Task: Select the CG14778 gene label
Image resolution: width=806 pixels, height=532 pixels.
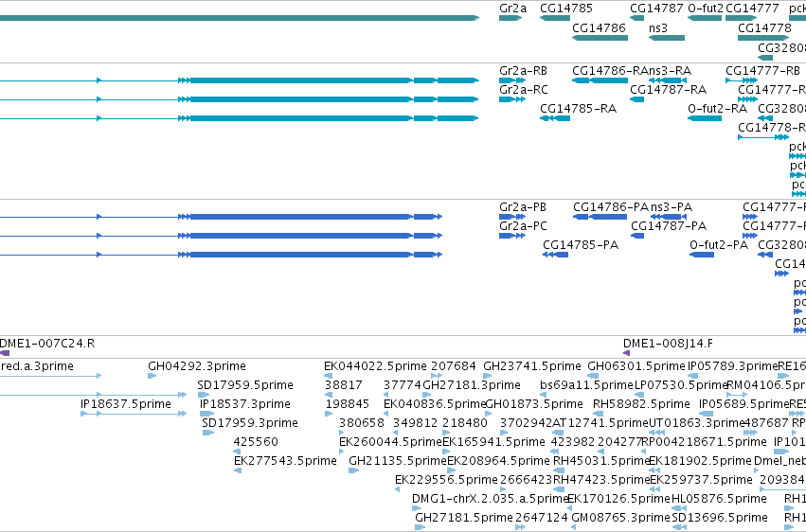Action: click(x=764, y=27)
